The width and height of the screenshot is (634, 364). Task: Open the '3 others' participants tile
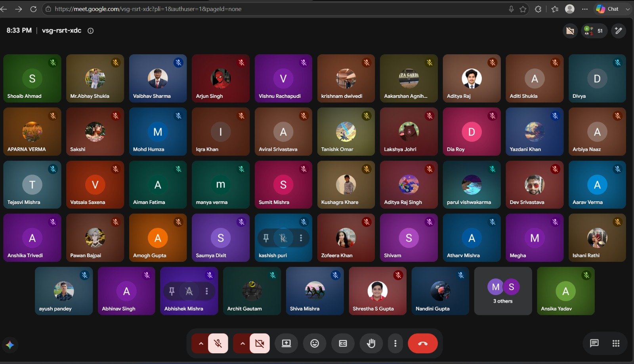(x=503, y=291)
